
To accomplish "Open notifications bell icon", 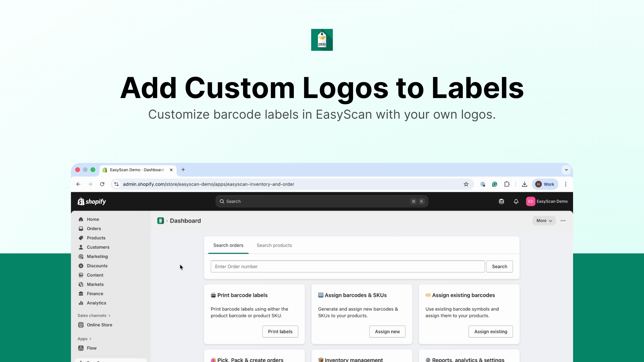I will pyautogui.click(x=516, y=201).
